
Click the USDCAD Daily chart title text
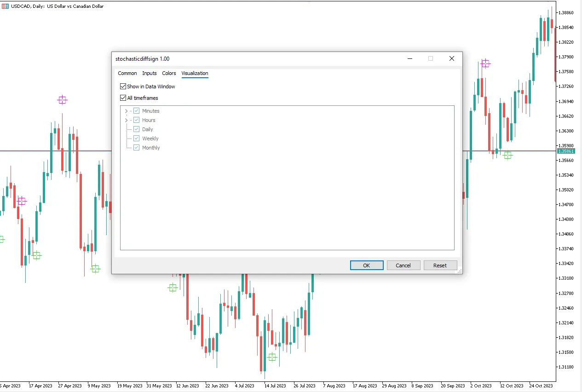58,6
